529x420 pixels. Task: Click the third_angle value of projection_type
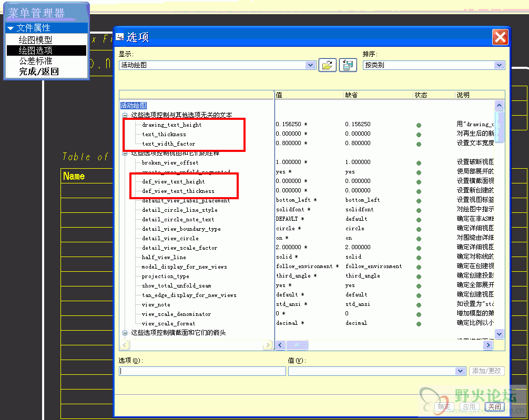pyautogui.click(x=296, y=275)
